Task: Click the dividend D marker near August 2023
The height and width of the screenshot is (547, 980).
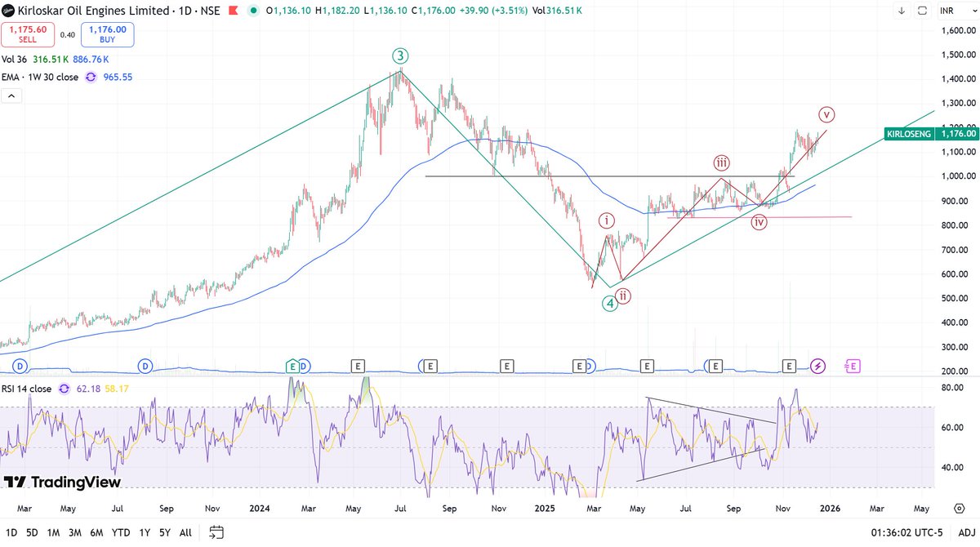Action: [x=145, y=366]
